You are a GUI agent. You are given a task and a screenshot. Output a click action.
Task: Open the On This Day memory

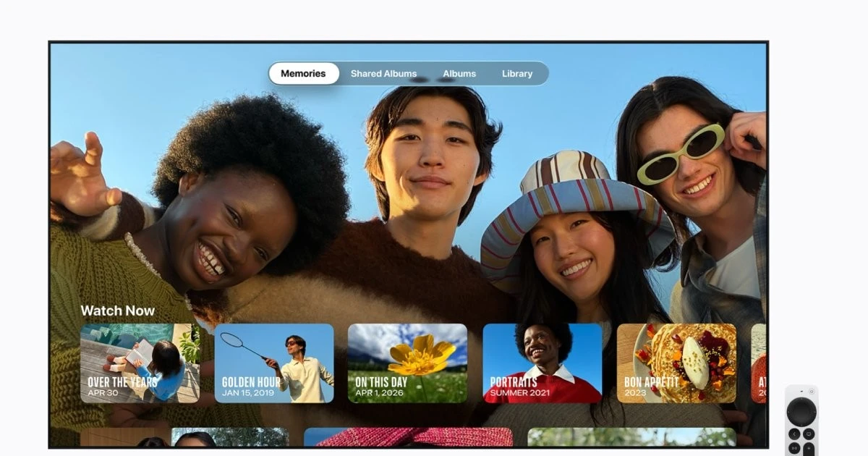[x=408, y=363]
